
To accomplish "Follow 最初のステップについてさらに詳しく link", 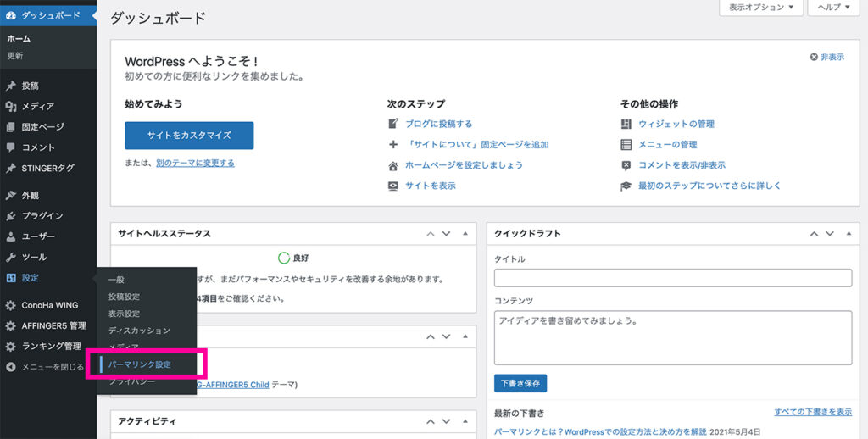I will 709,186.
